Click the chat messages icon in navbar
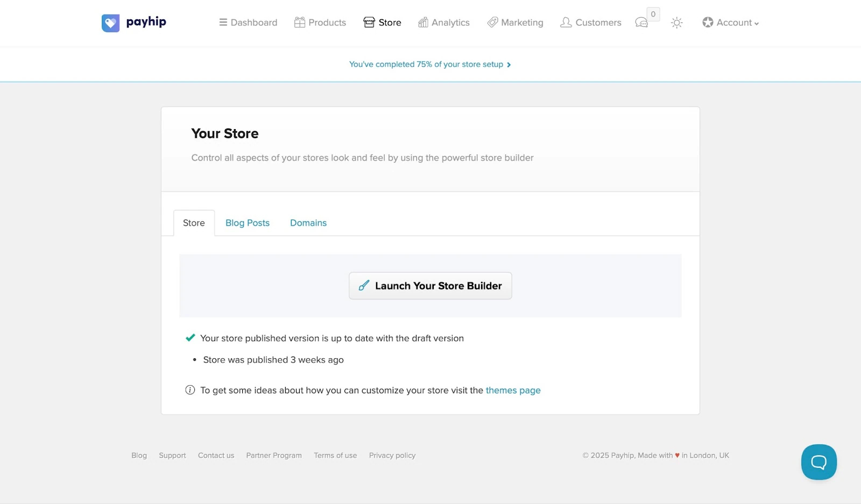This screenshot has height=504, width=861. (x=641, y=23)
